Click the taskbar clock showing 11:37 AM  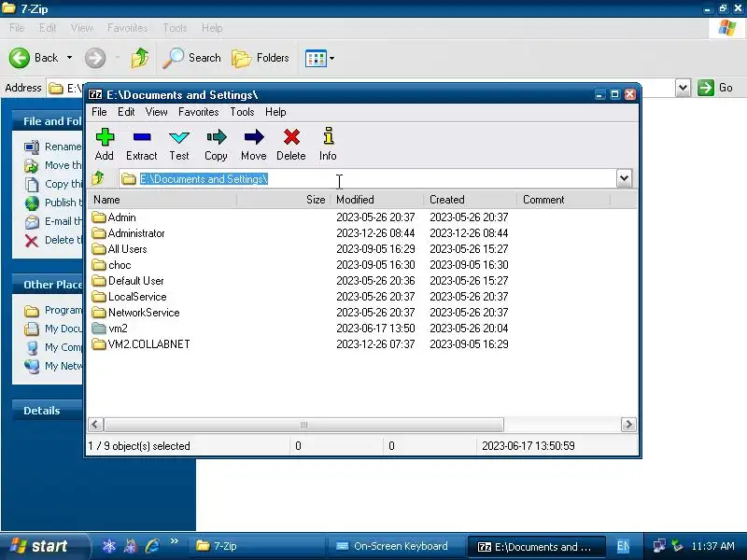click(x=712, y=546)
